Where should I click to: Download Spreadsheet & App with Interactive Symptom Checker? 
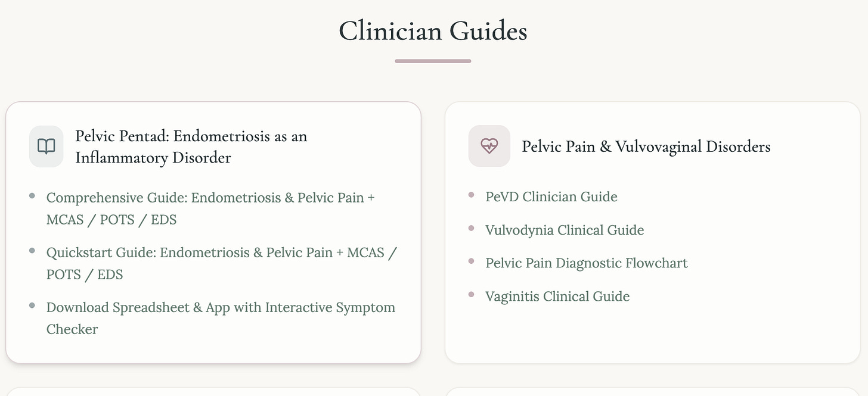[x=221, y=318]
